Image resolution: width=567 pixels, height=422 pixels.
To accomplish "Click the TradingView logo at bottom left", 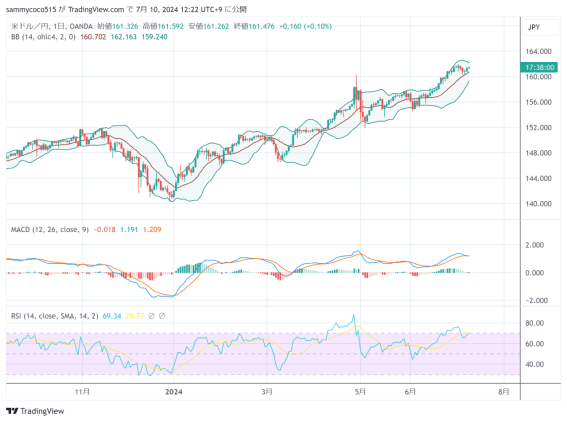I will 35,411.
